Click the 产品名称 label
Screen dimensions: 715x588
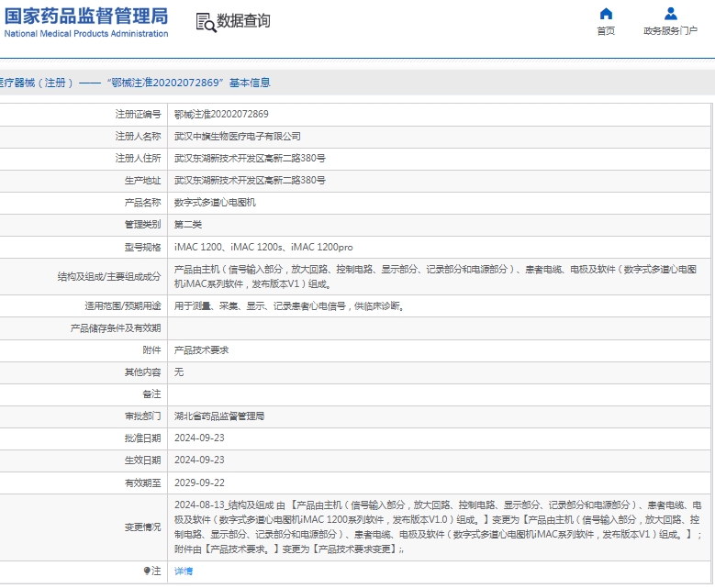[143, 203]
